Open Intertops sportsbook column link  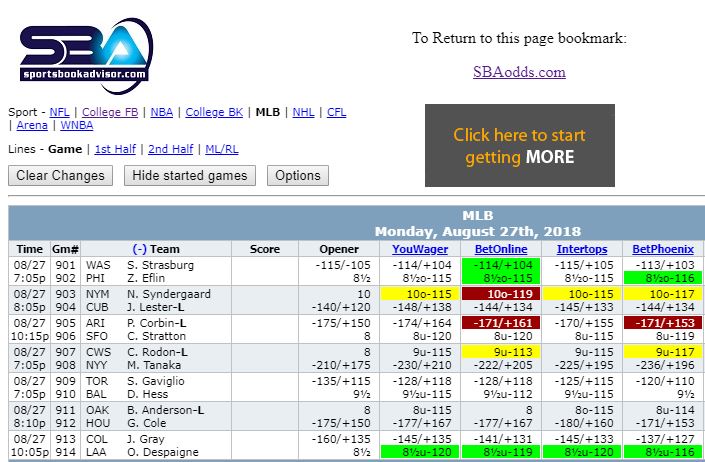(x=582, y=249)
